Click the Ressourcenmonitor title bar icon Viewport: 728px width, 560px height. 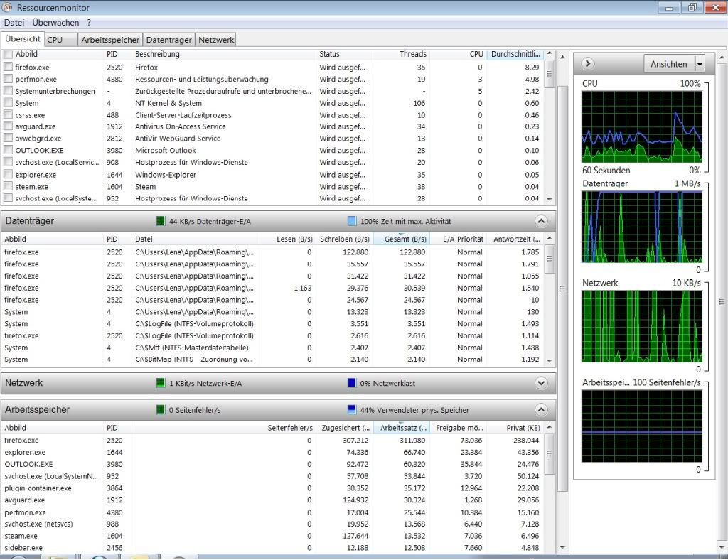click(x=8, y=8)
